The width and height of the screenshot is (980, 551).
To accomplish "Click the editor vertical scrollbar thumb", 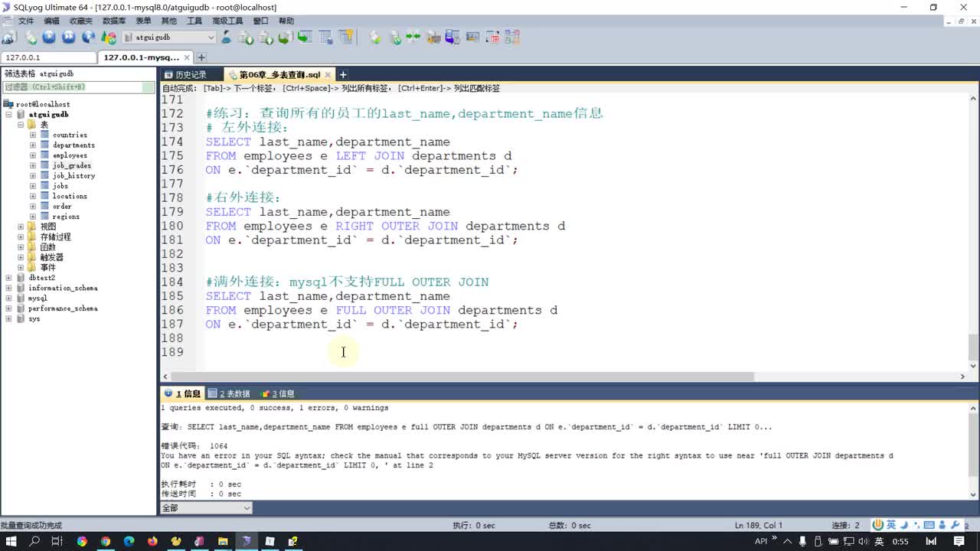I will click(x=973, y=347).
